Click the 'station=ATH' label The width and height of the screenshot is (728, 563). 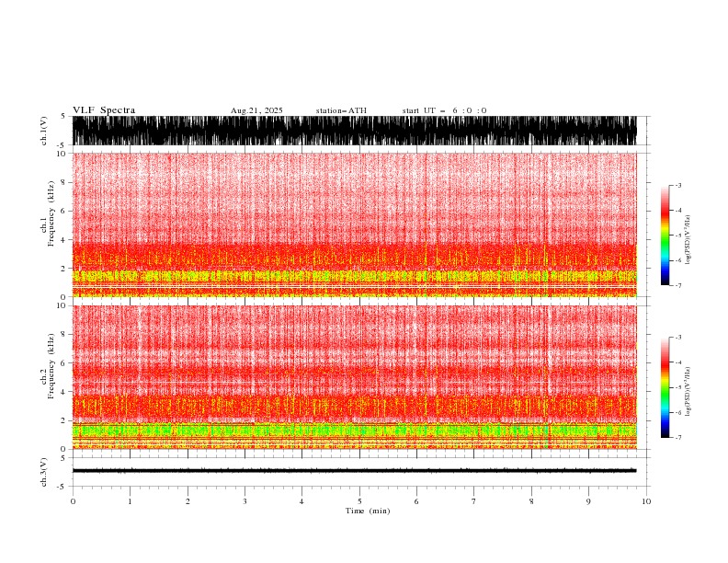[x=341, y=110]
